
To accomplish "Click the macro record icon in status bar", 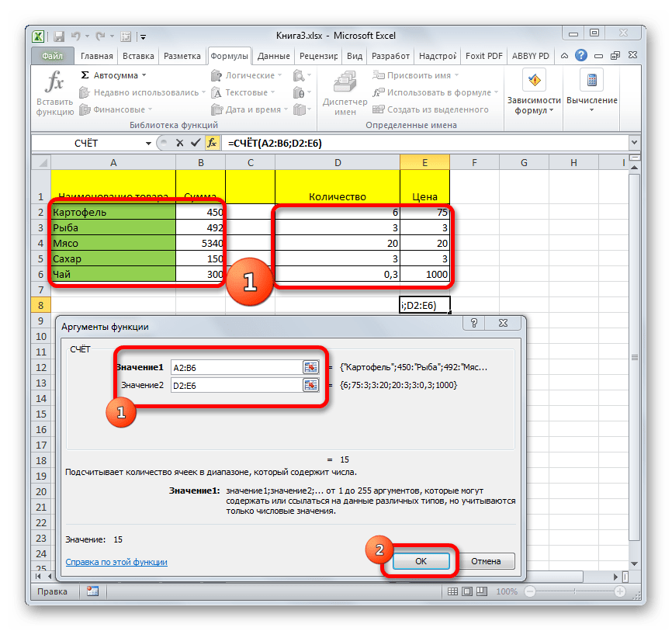I will (x=92, y=591).
